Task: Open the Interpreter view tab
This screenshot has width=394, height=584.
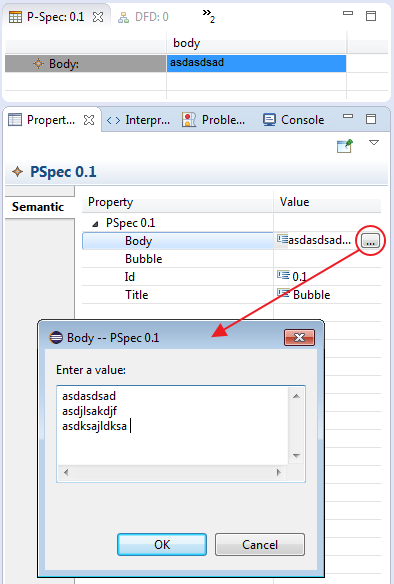Action: pyautogui.click(x=138, y=120)
